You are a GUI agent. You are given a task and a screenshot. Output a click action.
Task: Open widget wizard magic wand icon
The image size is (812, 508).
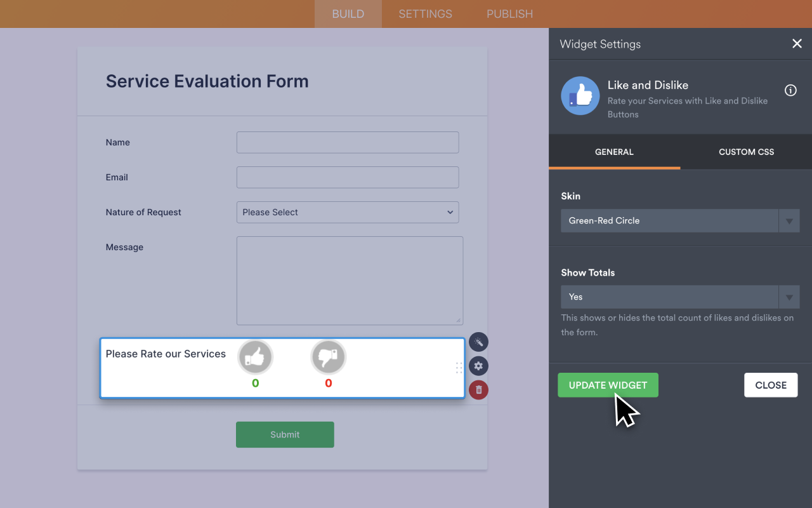[478, 342]
